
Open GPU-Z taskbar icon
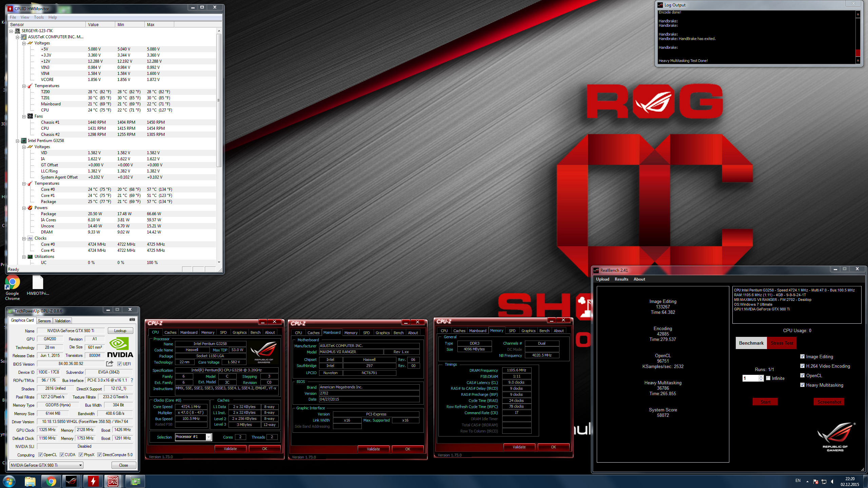(135, 481)
